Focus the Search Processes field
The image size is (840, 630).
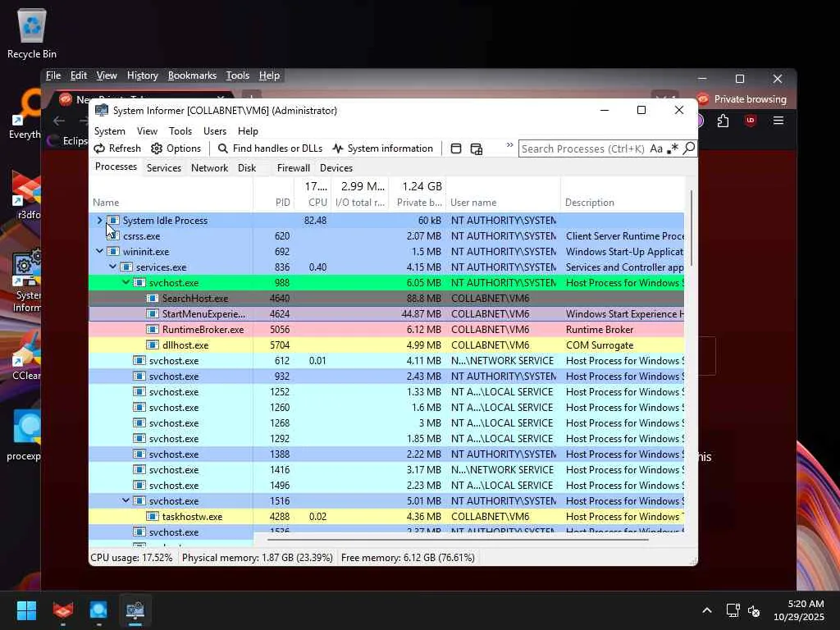point(583,148)
